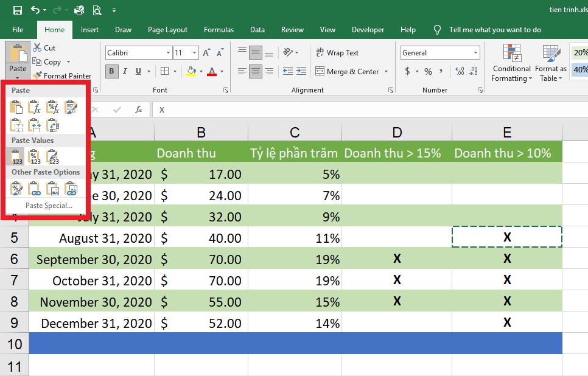The width and height of the screenshot is (588, 376).
Task: Select Values & Number Formatting paste icon
Action: coord(35,157)
